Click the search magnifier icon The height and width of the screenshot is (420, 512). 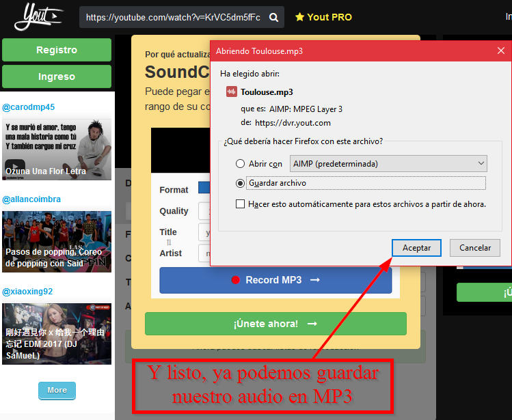tap(273, 17)
